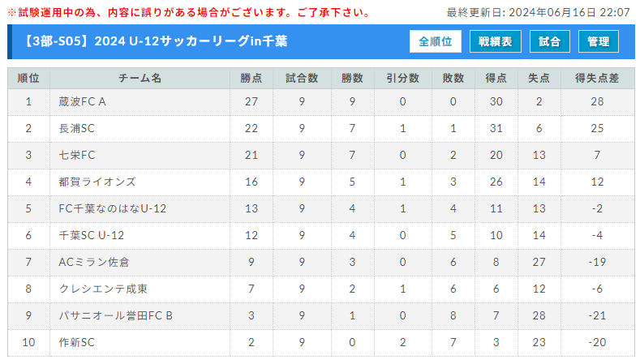Click team name 都賀ライオンズ
Viewport: 640px width, 364px height.
coord(97,182)
